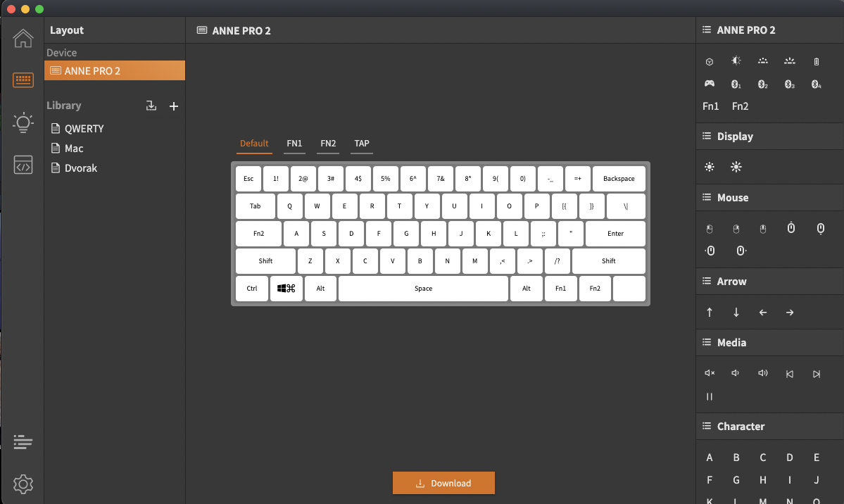Select the down arrow key icon
Screen dimensions: 844x504
736,313
